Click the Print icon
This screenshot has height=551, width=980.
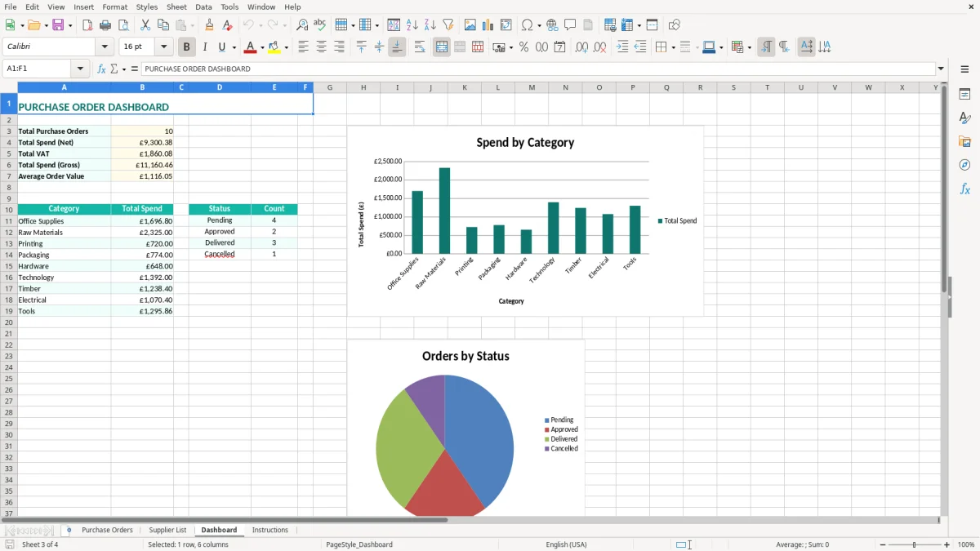105,25
